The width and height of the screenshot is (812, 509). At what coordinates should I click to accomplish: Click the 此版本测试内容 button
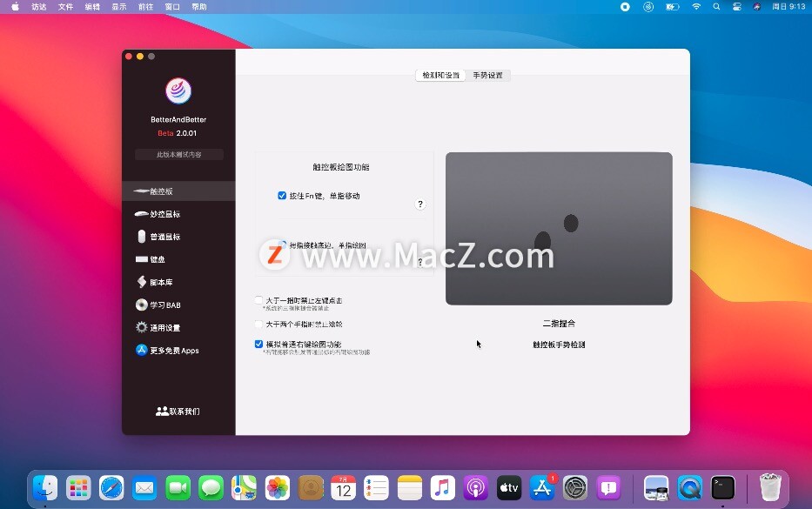coord(178,154)
